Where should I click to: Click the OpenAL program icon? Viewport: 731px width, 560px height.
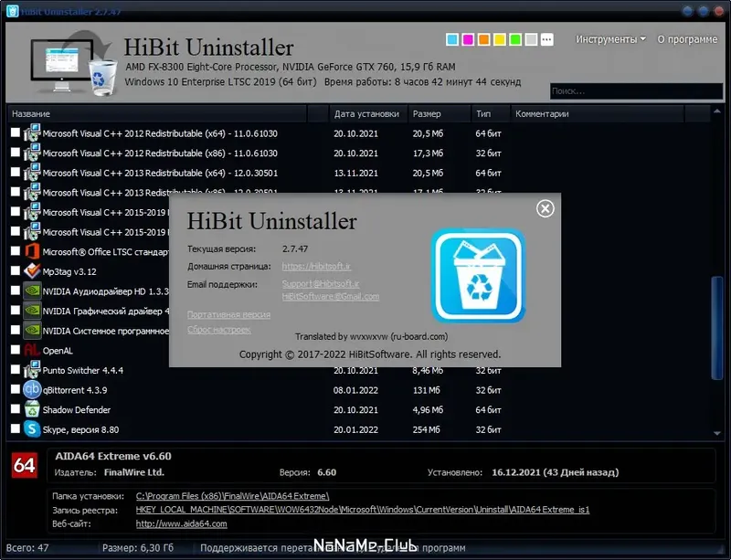pos(32,350)
